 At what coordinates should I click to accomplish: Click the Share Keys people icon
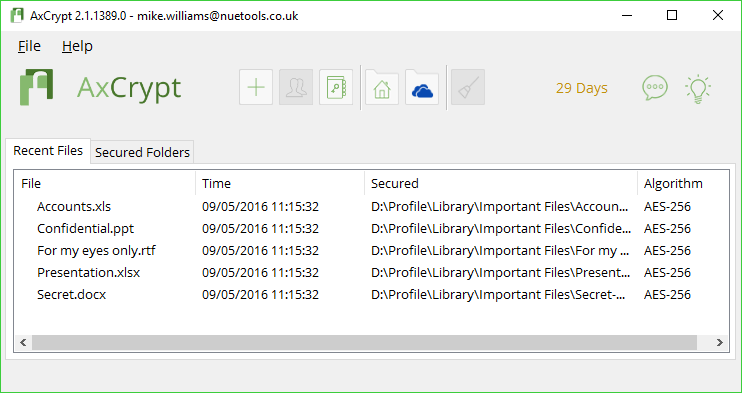pyautogui.click(x=296, y=87)
